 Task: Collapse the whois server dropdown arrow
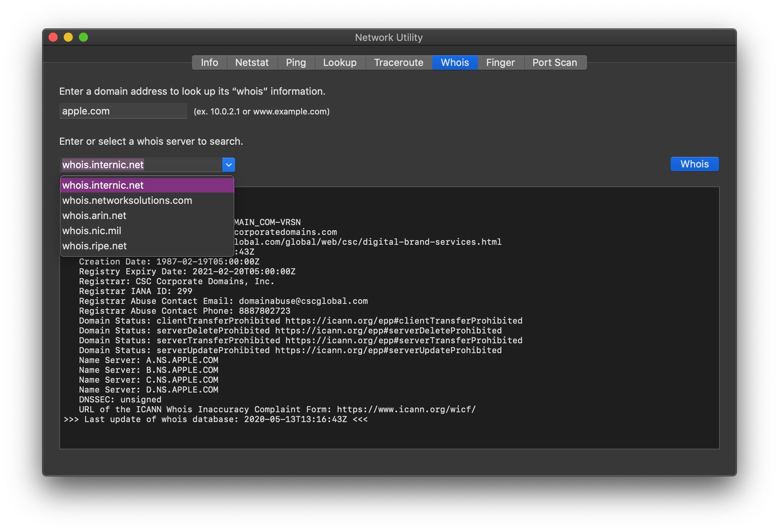coord(229,165)
